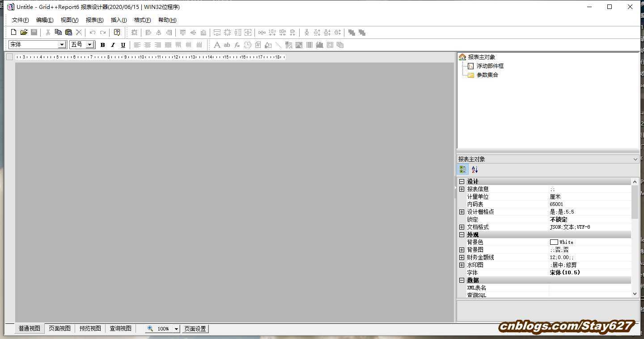The width and height of the screenshot is (644, 339).
Task: Redo the last undone action
Action: click(x=103, y=32)
